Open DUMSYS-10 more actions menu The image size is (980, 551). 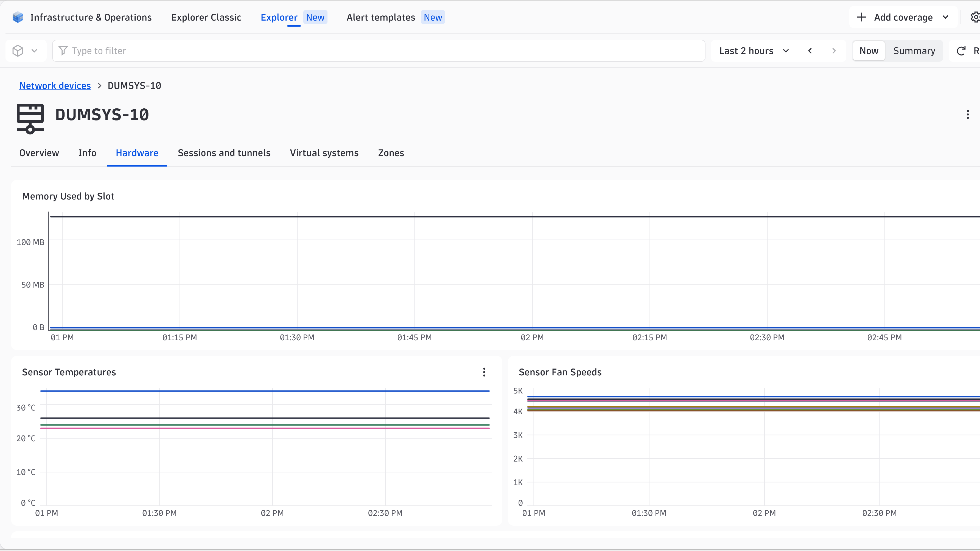pos(968,114)
